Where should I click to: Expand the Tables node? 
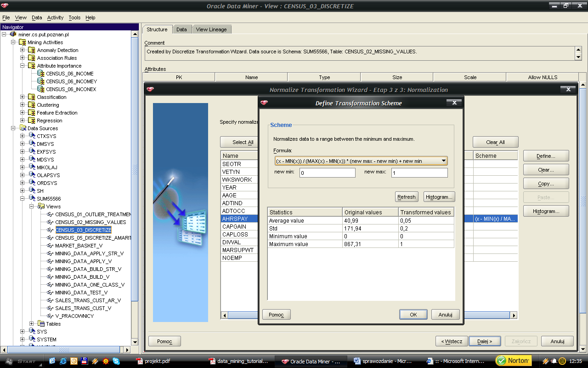tap(32, 324)
